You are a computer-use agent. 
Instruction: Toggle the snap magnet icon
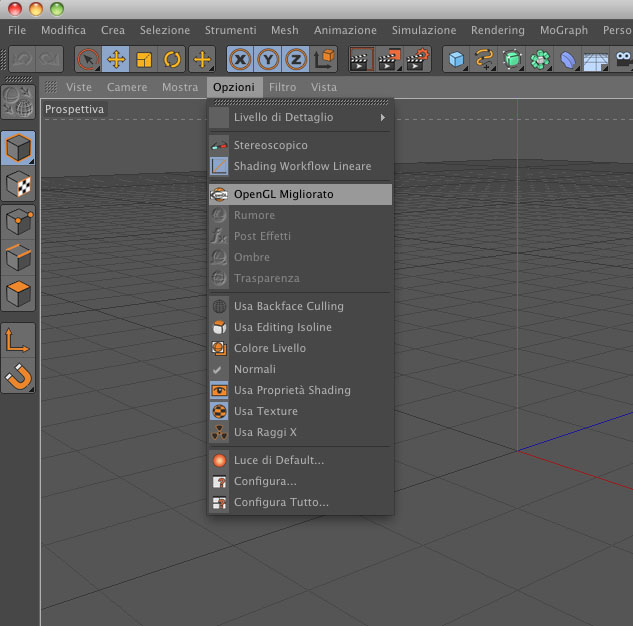[18, 376]
